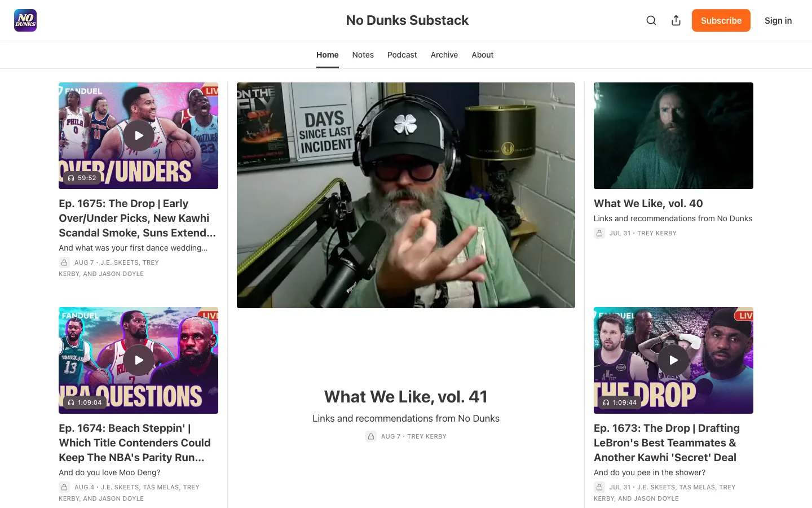The width and height of the screenshot is (812, 508).
Task: Play the Ep. 1673 The Drop video
Action: tap(673, 360)
